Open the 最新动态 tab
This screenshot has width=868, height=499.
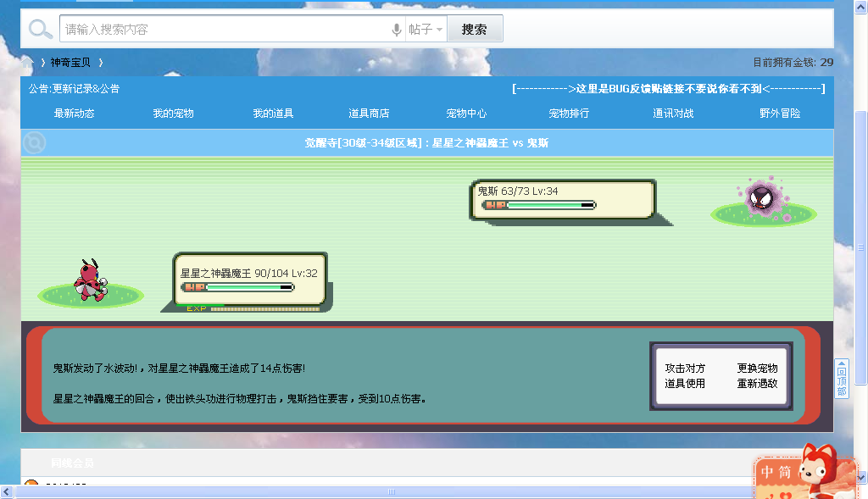pyautogui.click(x=75, y=114)
